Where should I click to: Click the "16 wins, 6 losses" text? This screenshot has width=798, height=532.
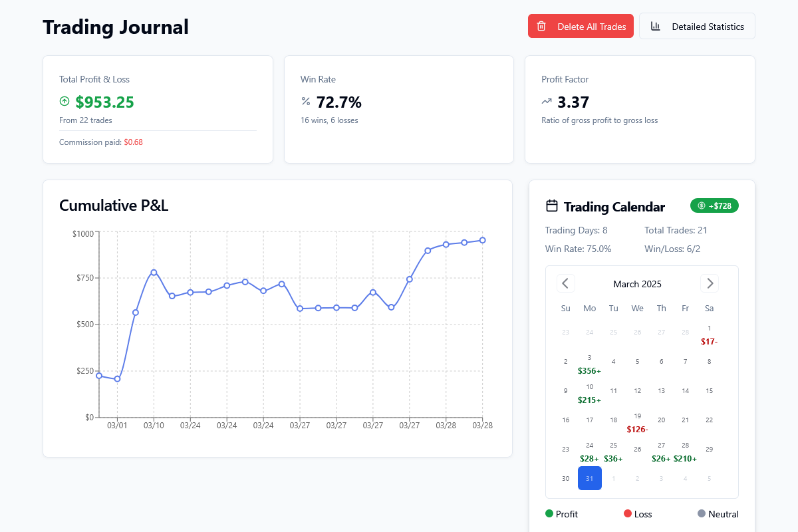coord(329,120)
